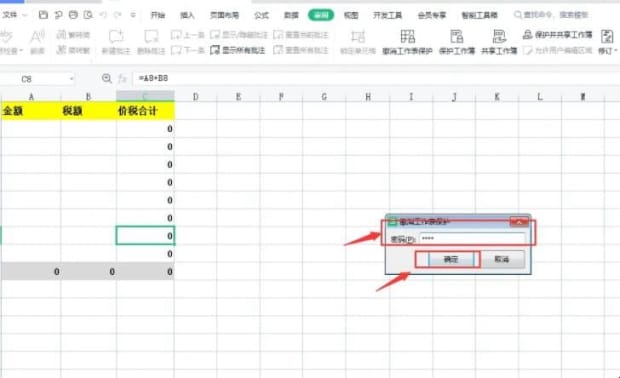Click 显示所有批注 show all comments

click(x=237, y=50)
